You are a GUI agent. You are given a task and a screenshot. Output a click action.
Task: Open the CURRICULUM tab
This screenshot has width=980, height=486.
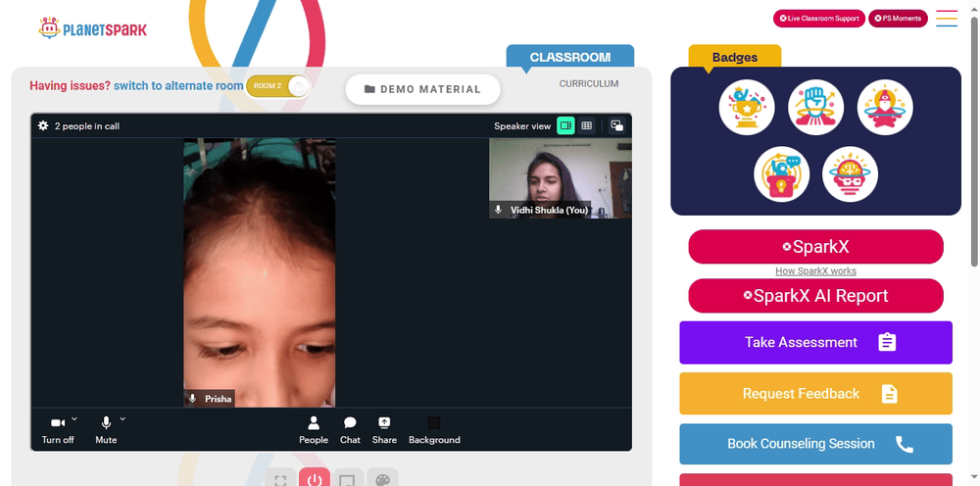point(589,83)
